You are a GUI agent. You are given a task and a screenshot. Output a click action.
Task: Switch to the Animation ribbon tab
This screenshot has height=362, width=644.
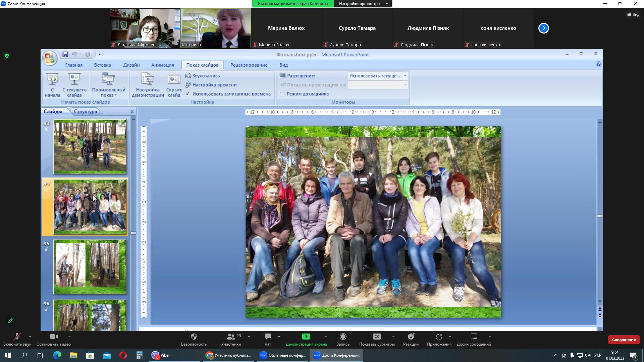[162, 65]
